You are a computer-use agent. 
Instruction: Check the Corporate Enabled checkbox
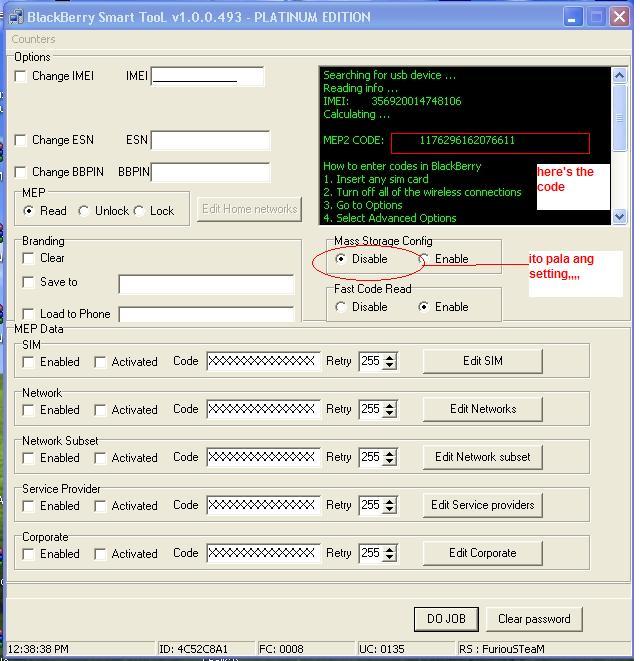28,554
